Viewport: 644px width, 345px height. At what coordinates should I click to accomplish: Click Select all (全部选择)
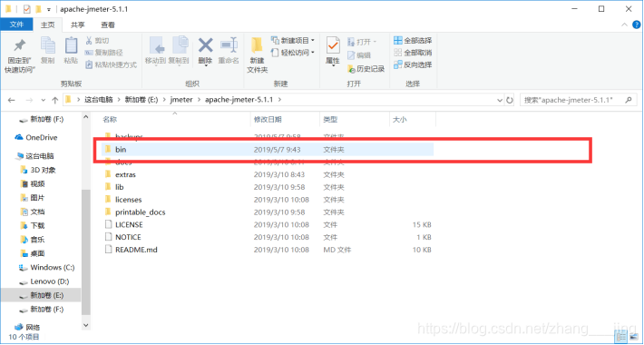(x=413, y=41)
